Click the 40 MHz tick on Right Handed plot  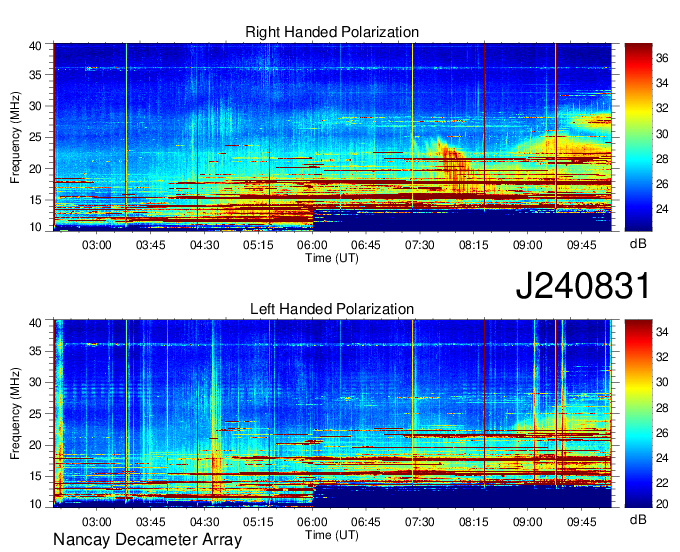point(35,46)
